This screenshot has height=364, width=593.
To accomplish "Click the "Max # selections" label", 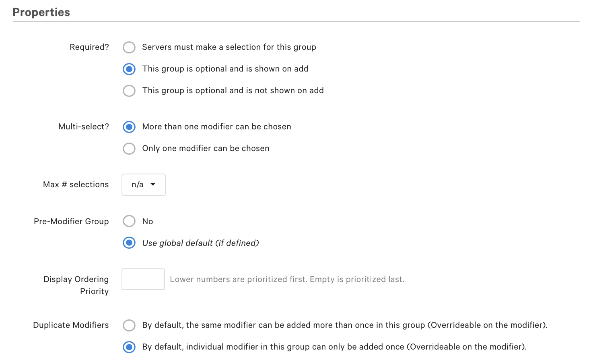I will coord(76,184).
